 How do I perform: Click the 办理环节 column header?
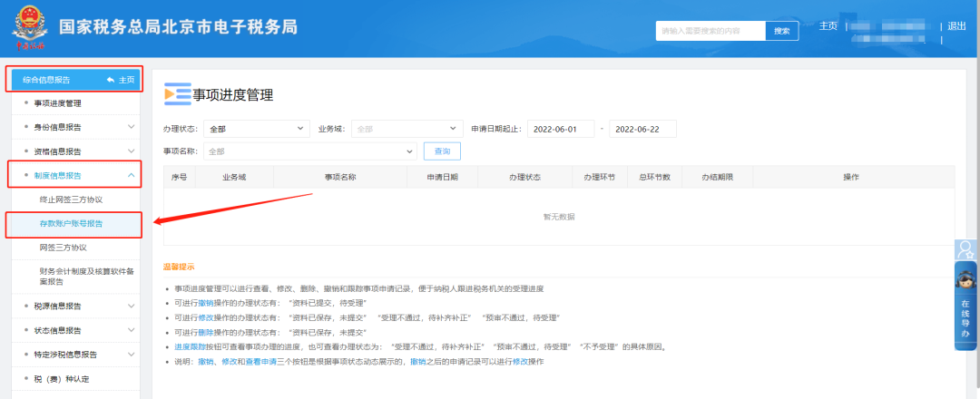click(x=600, y=178)
